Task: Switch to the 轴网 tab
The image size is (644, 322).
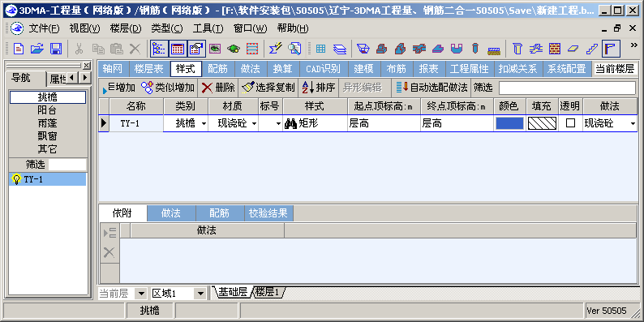Action: (x=113, y=69)
